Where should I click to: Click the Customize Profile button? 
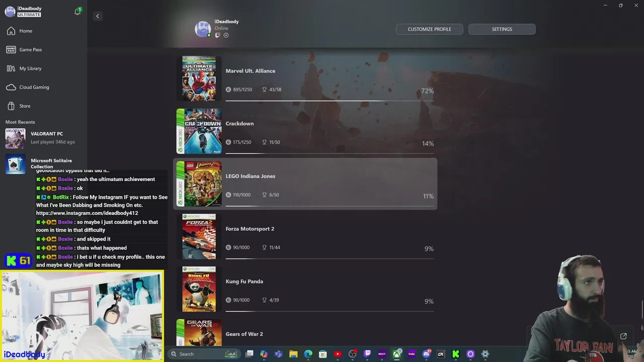429,29
